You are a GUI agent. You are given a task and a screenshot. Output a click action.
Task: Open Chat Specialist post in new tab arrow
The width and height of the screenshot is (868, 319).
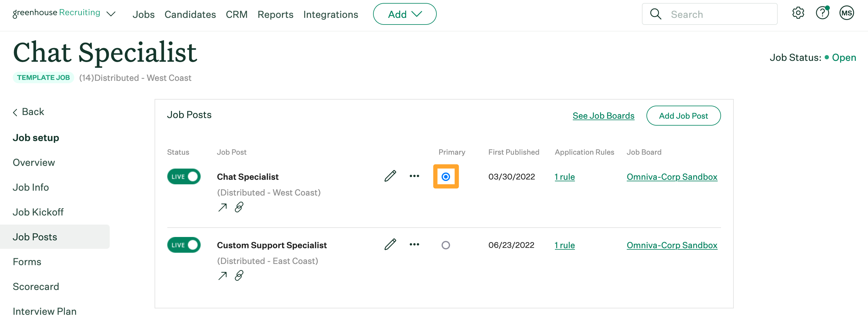pos(222,208)
